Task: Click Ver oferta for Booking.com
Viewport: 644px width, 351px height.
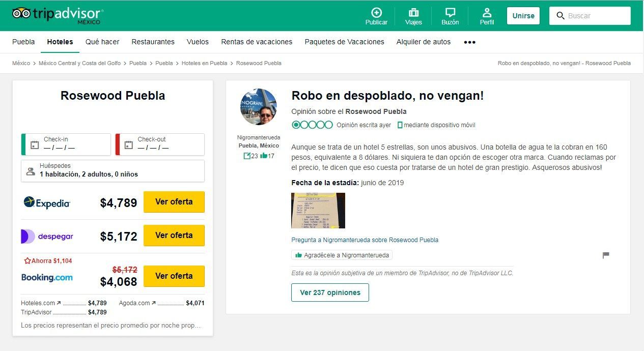Action: point(174,276)
